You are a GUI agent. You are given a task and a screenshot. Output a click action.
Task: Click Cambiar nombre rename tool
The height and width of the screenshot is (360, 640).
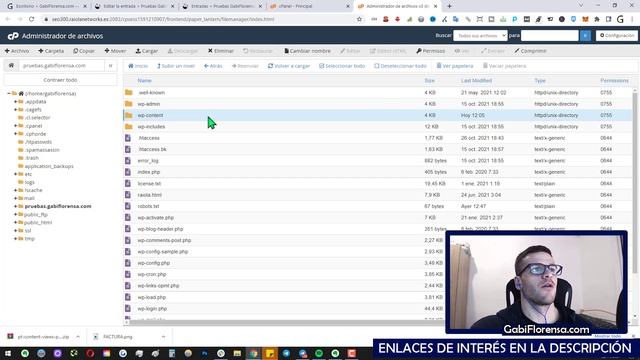coord(307,51)
